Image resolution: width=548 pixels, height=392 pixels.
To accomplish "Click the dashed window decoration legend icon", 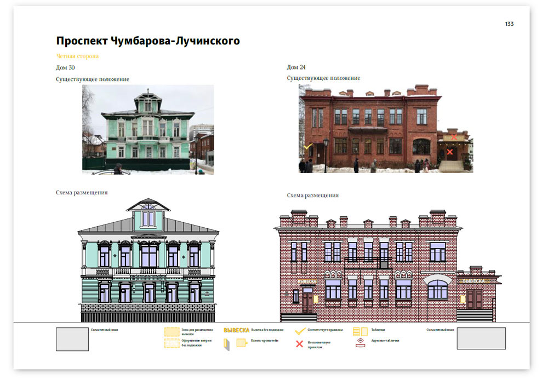I will (172, 343).
